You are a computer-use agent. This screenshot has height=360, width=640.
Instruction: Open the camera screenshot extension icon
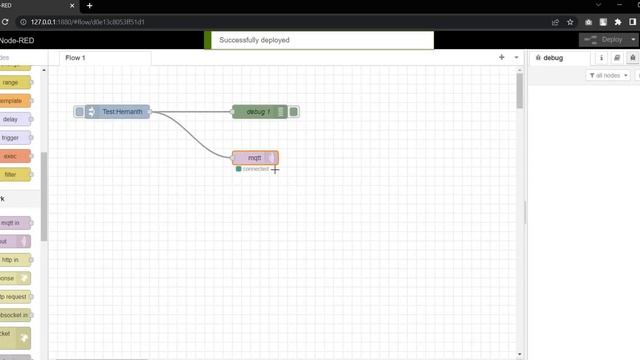click(588, 22)
